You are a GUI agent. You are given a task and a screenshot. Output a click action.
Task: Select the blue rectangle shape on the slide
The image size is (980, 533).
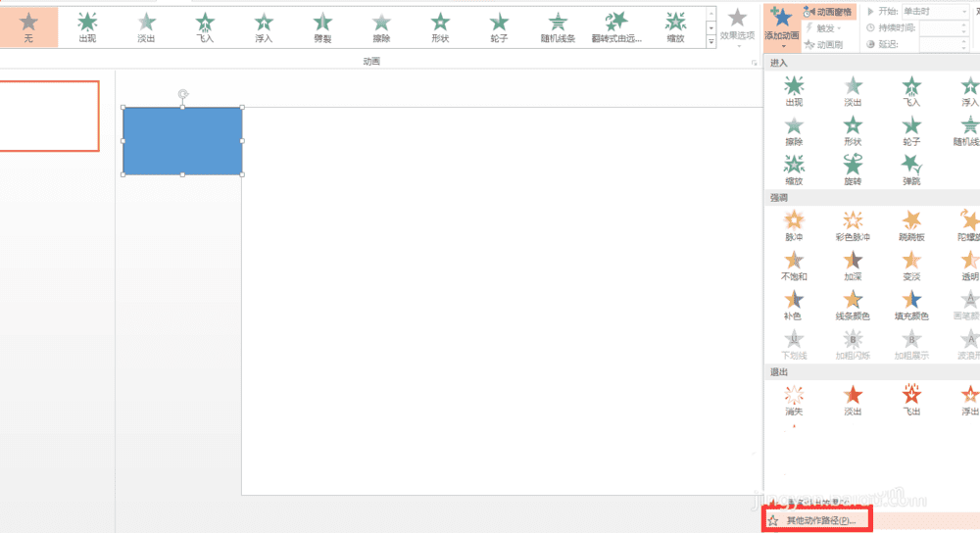182,141
